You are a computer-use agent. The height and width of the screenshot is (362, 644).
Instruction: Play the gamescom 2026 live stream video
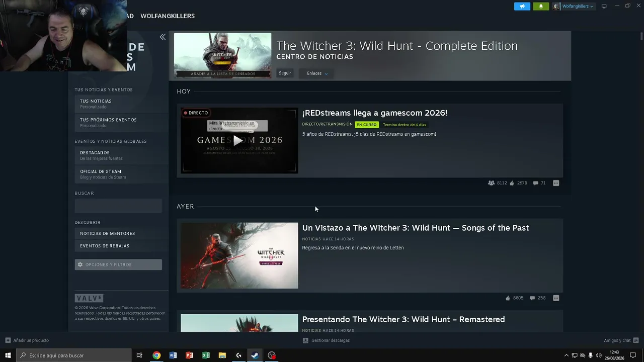point(239,140)
